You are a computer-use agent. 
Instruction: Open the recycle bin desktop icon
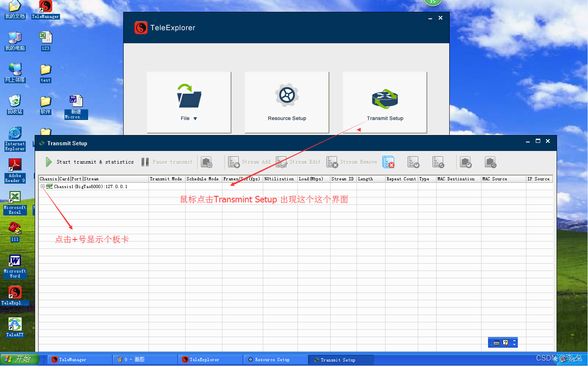tap(15, 104)
